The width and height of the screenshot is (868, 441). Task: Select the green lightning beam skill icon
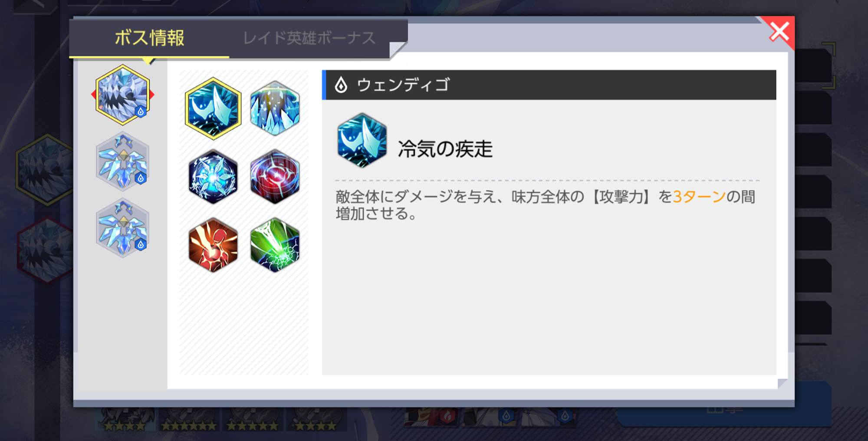tap(275, 245)
